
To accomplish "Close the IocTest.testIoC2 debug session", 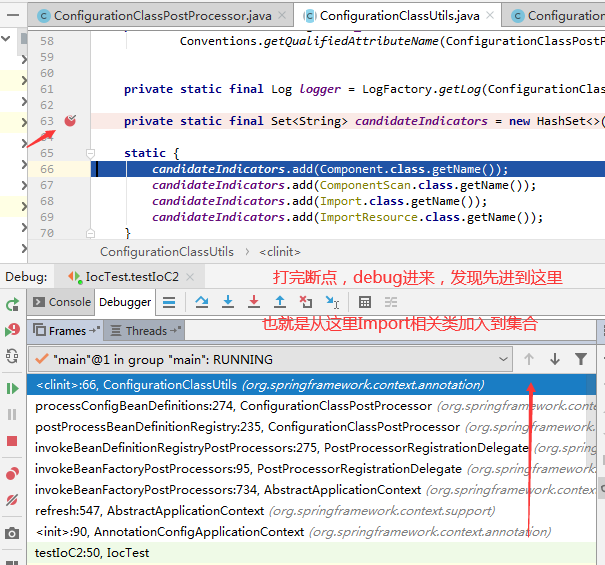I will coord(189,277).
